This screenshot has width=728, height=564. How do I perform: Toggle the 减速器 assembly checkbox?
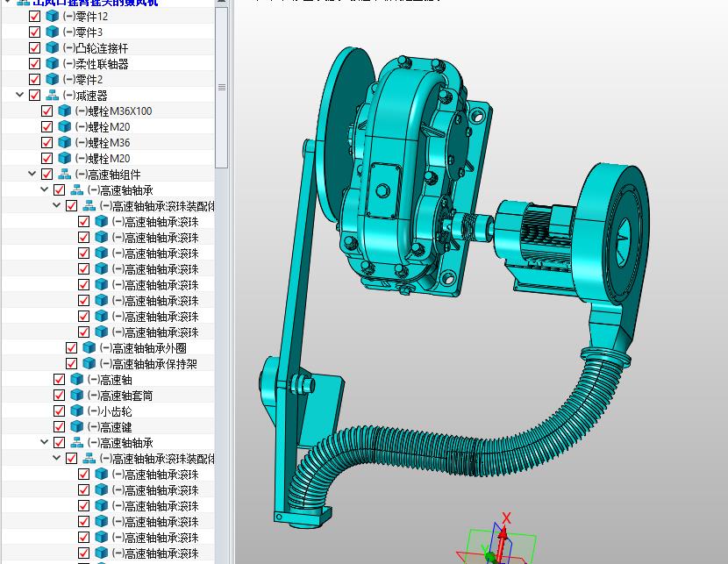[34, 95]
